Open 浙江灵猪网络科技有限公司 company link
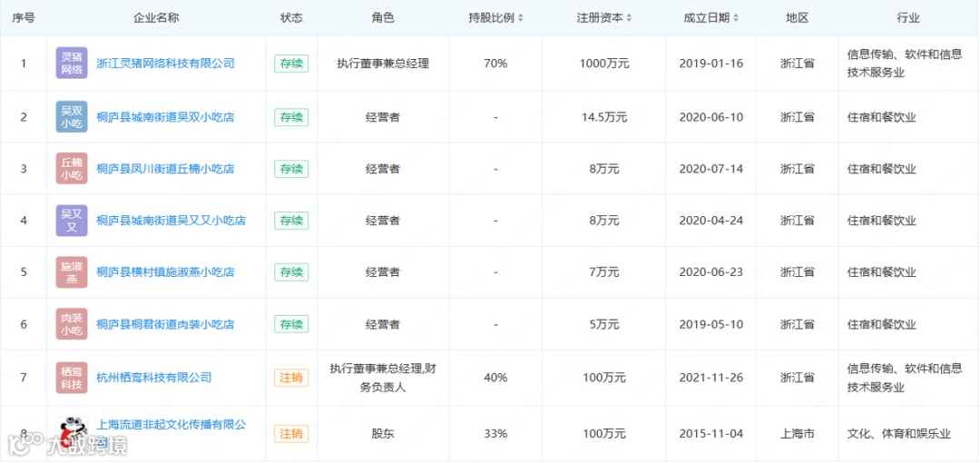This screenshot has width=980, height=463. tap(165, 64)
